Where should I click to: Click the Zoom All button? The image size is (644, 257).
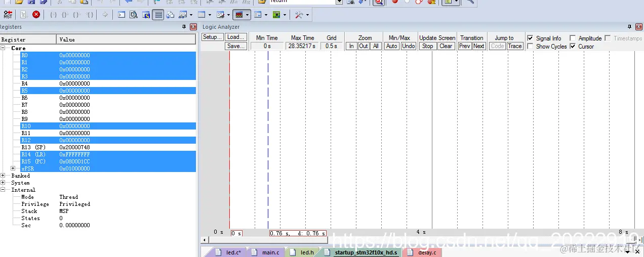(376, 46)
